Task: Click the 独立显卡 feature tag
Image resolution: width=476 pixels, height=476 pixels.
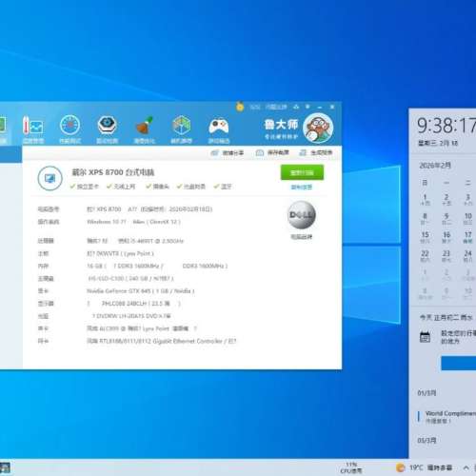Action: (85, 187)
